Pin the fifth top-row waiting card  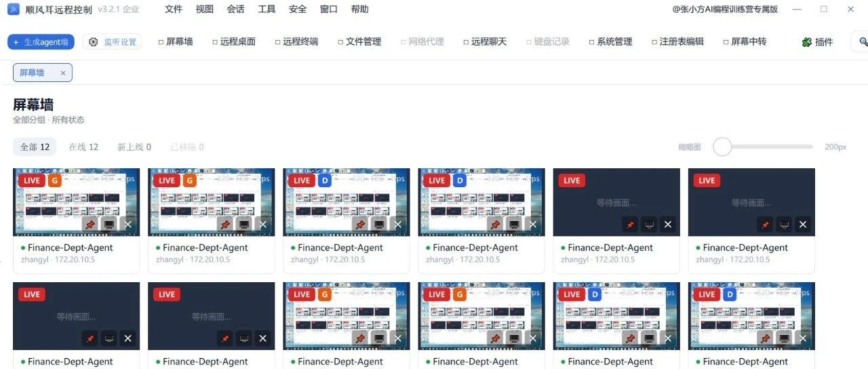click(x=630, y=225)
